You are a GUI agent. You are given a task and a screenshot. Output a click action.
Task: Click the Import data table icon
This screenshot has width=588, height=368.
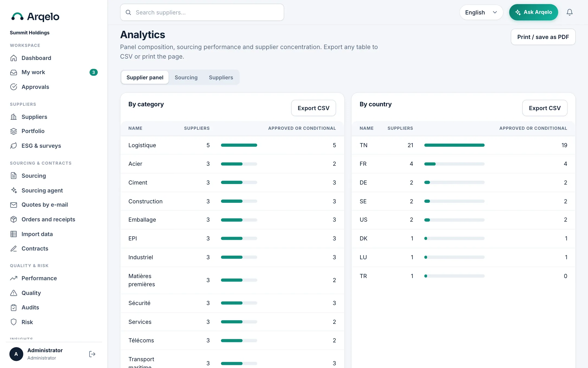14,234
